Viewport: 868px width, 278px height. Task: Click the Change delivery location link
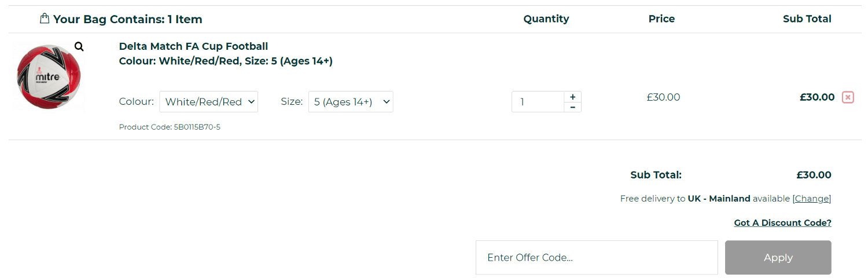[812, 199]
